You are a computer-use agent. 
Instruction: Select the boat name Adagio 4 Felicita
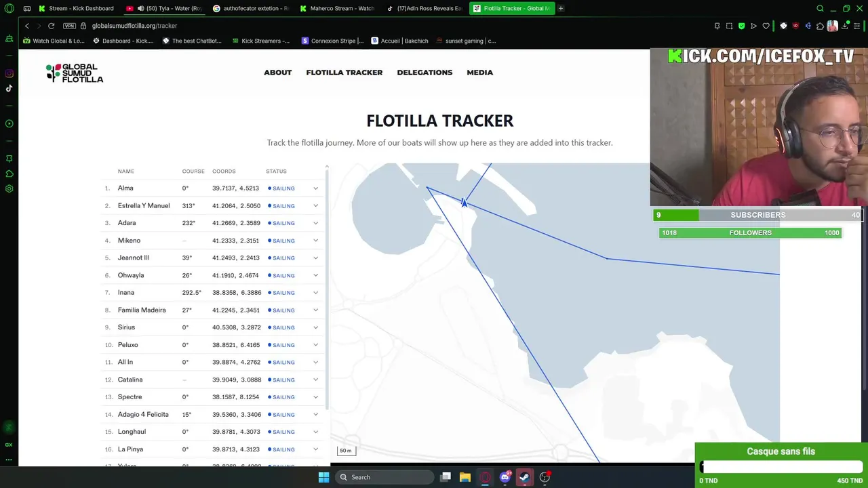(143, 414)
